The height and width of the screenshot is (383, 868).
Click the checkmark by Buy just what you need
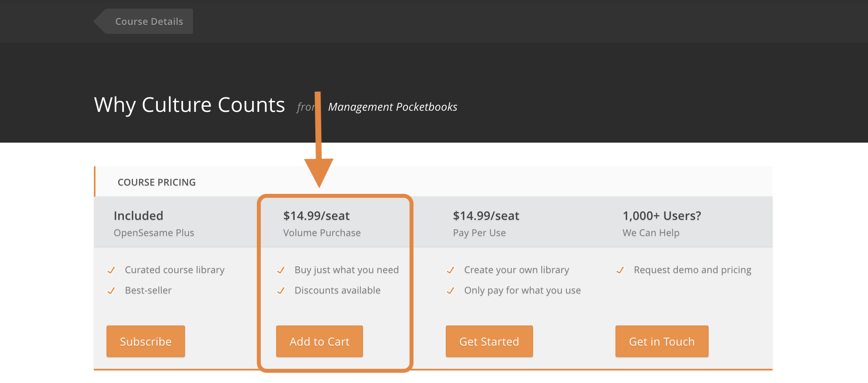click(x=281, y=270)
